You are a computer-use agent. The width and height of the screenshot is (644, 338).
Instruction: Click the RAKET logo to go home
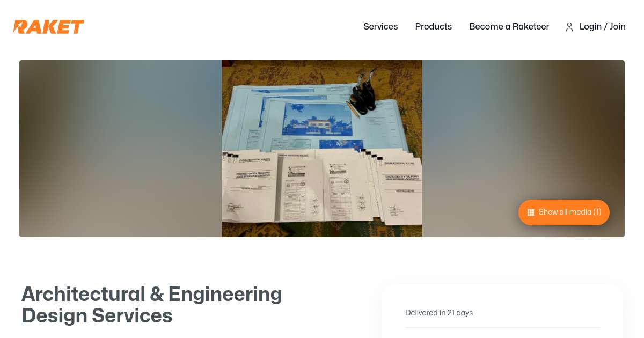(x=48, y=27)
